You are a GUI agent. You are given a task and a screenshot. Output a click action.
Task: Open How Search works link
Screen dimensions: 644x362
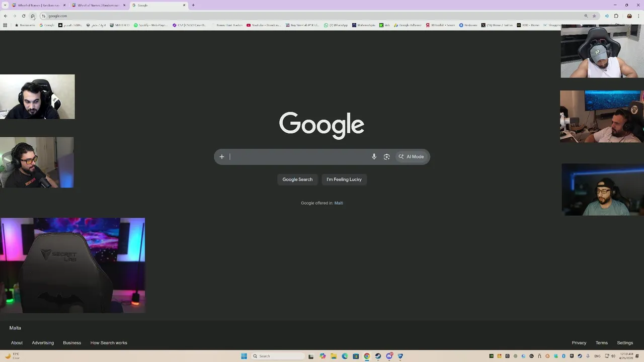coord(109,343)
